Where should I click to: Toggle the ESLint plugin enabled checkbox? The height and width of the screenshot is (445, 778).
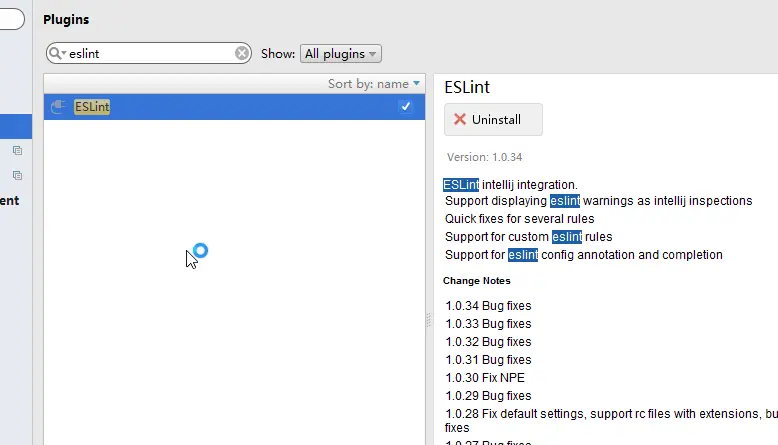tap(405, 107)
